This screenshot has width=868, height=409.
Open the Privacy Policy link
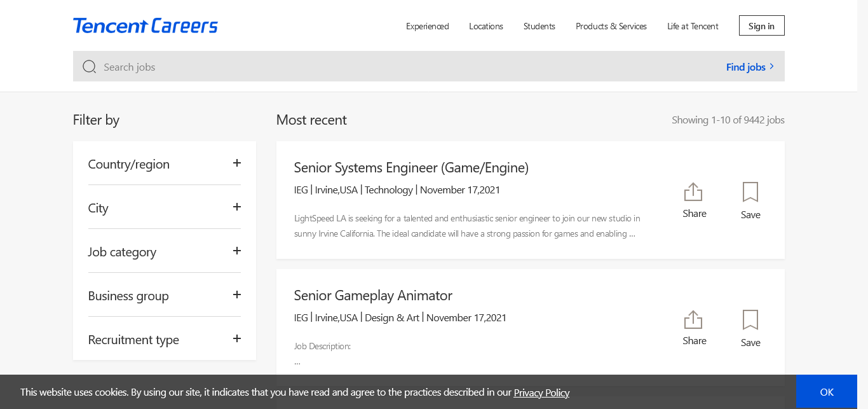pyautogui.click(x=541, y=392)
